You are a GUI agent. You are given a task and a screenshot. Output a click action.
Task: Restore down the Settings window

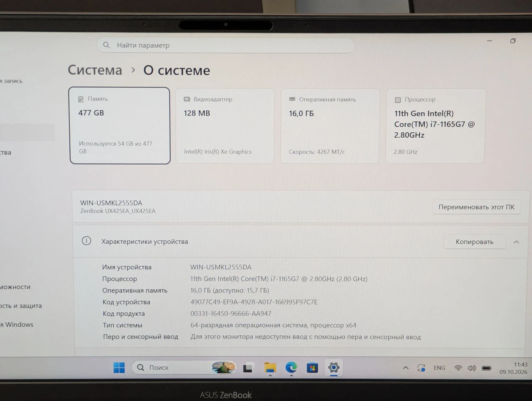[x=513, y=41]
